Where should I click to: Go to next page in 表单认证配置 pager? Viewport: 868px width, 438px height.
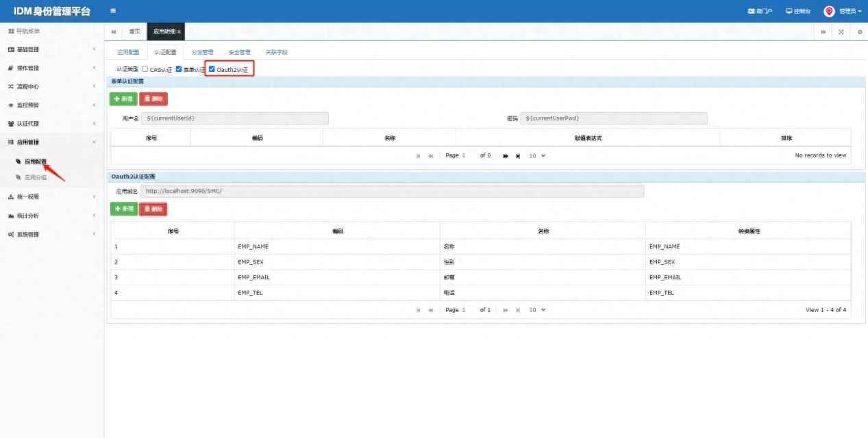click(x=506, y=155)
